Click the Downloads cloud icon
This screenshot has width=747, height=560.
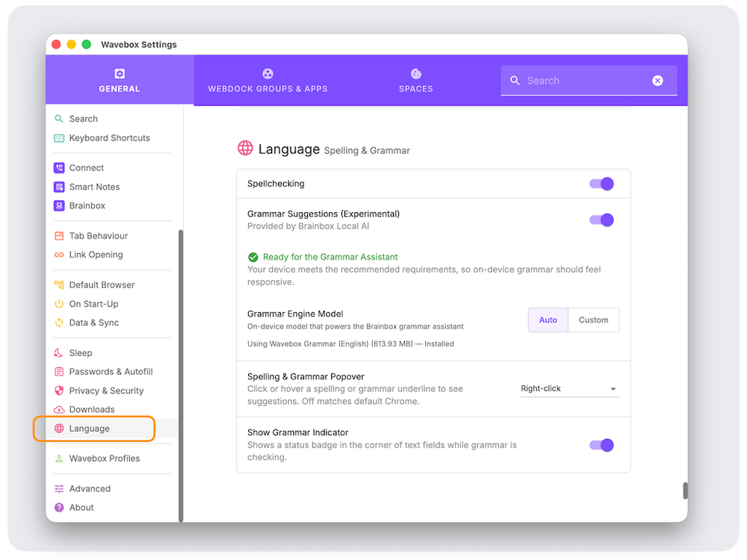[x=59, y=409]
